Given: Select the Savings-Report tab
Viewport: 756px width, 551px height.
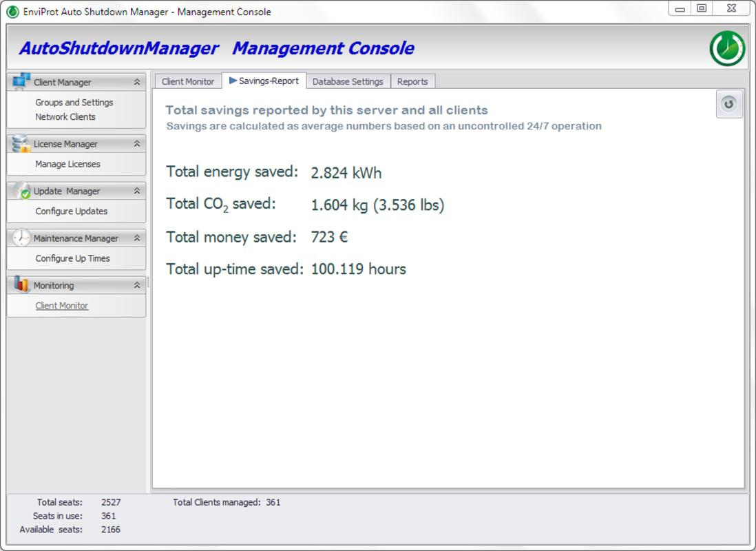Looking at the screenshot, I should (264, 81).
